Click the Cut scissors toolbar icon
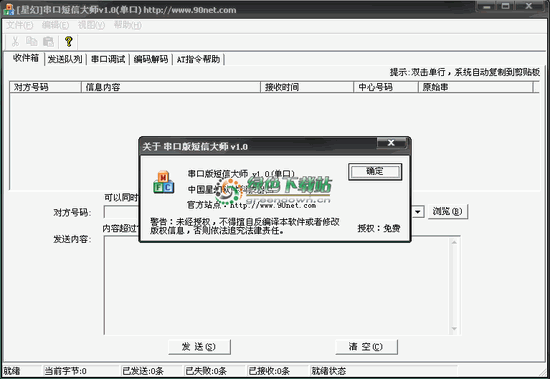550x379 pixels. click(x=15, y=42)
